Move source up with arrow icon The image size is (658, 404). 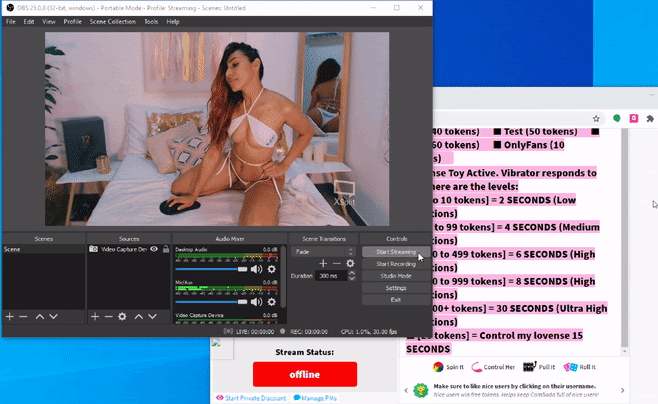tap(138, 317)
